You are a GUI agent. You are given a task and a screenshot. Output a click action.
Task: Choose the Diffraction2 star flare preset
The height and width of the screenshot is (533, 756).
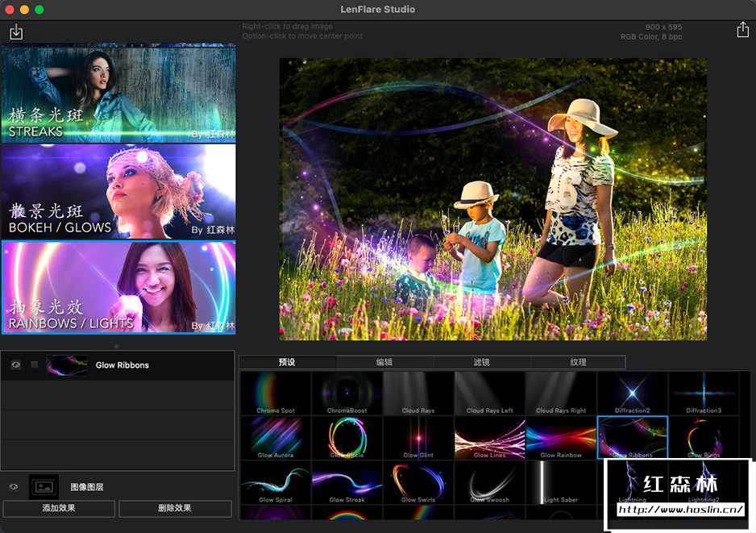(x=632, y=394)
